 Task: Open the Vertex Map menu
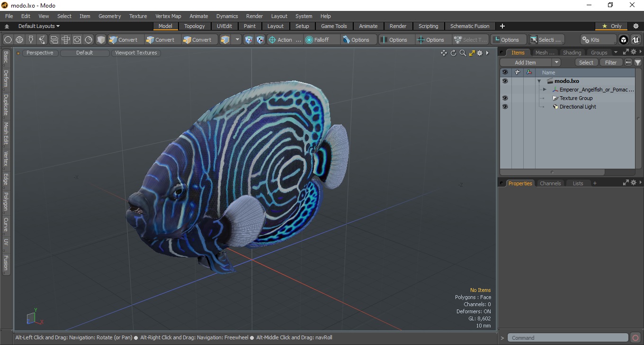coord(168,16)
